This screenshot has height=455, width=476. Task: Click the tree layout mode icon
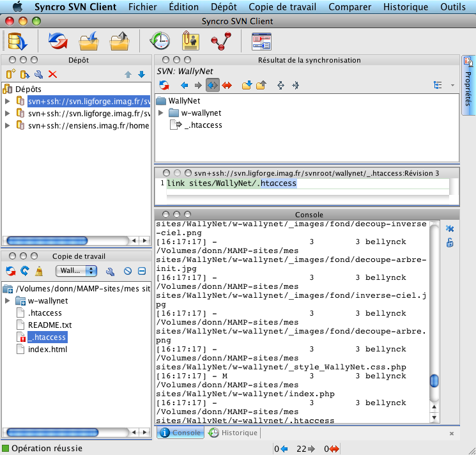438,85
